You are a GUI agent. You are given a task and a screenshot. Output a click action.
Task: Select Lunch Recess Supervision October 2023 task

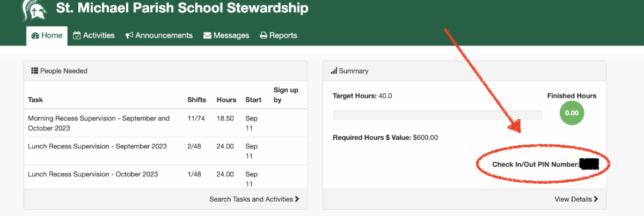pos(93,174)
